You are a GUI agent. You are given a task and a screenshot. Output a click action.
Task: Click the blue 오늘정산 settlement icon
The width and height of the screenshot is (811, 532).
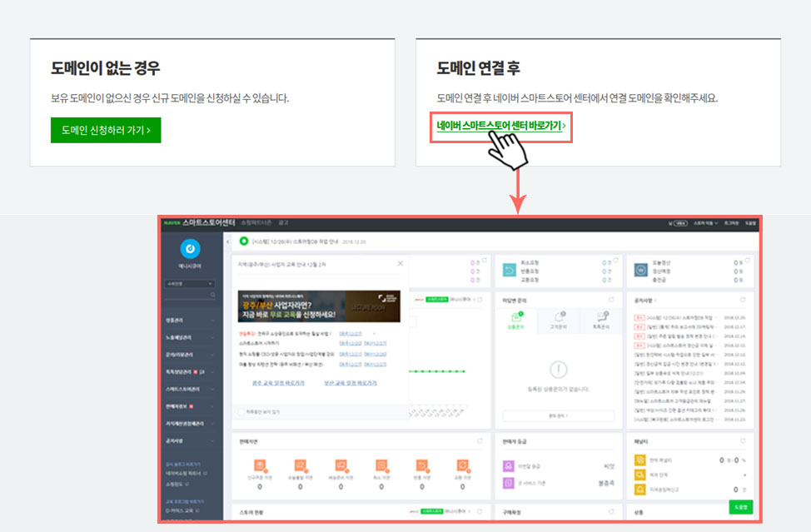coord(641,270)
